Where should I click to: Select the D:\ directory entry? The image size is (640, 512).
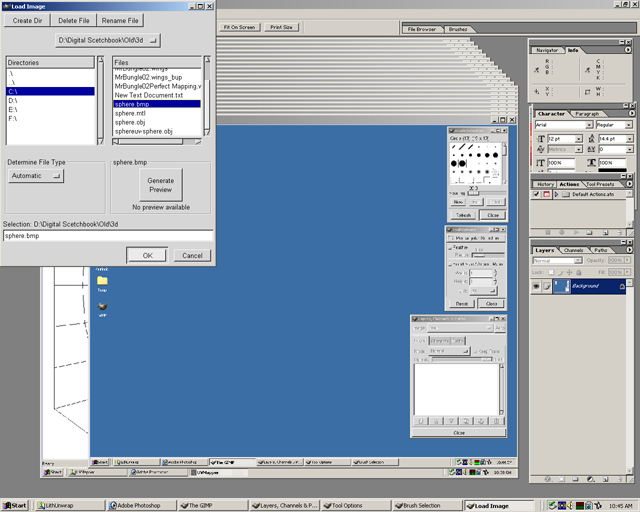51,100
